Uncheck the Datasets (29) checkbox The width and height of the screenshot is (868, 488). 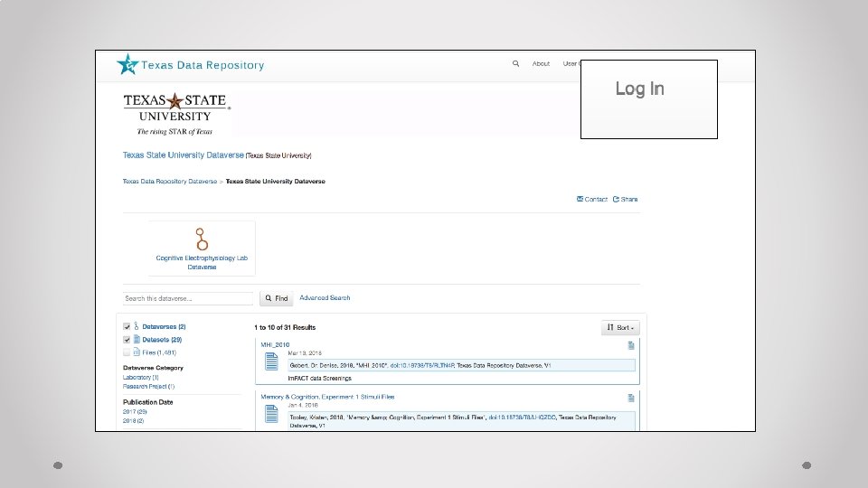click(x=127, y=340)
